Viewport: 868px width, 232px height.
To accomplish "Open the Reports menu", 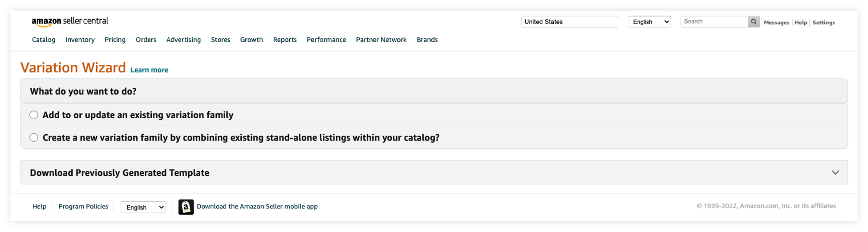I will click(285, 40).
